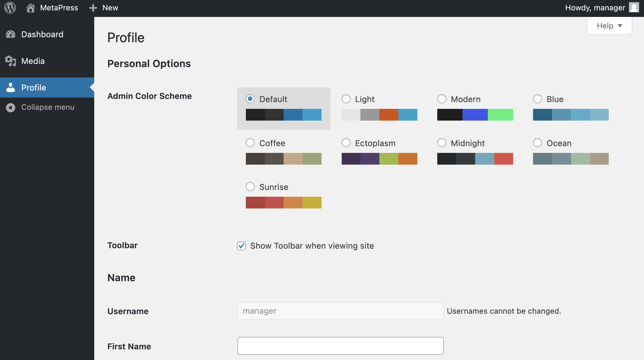Select the Midnight color scheme radio

click(x=442, y=143)
